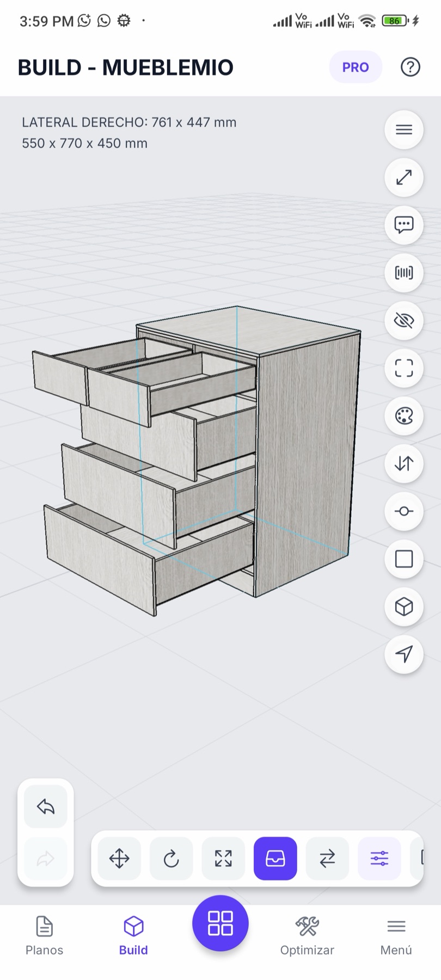
Task: Tap the BUILD - MUEBLEMIO title
Action: pyautogui.click(x=125, y=68)
